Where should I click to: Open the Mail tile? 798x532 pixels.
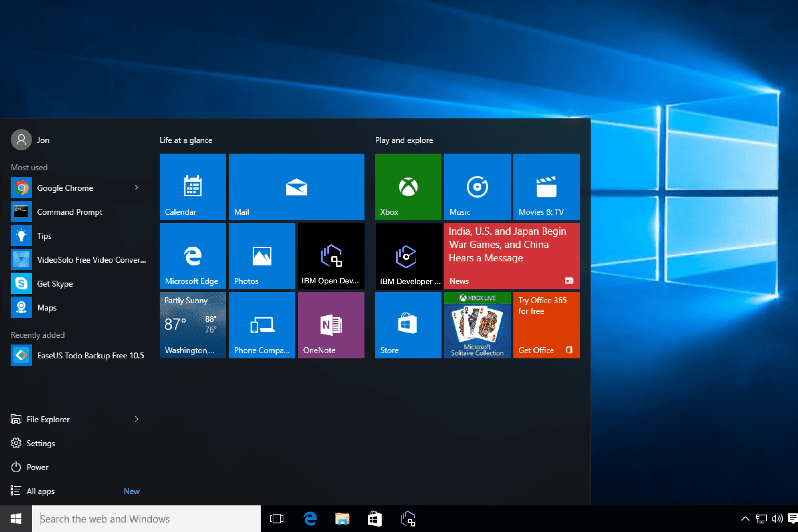[296, 187]
